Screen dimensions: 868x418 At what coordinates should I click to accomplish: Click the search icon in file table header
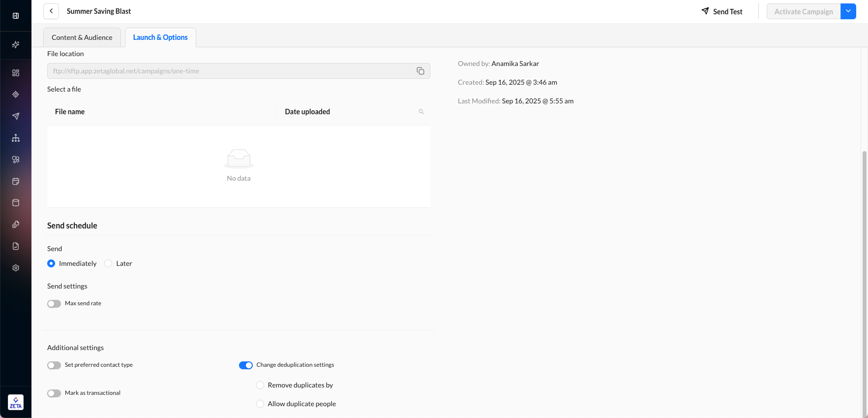[x=421, y=112]
